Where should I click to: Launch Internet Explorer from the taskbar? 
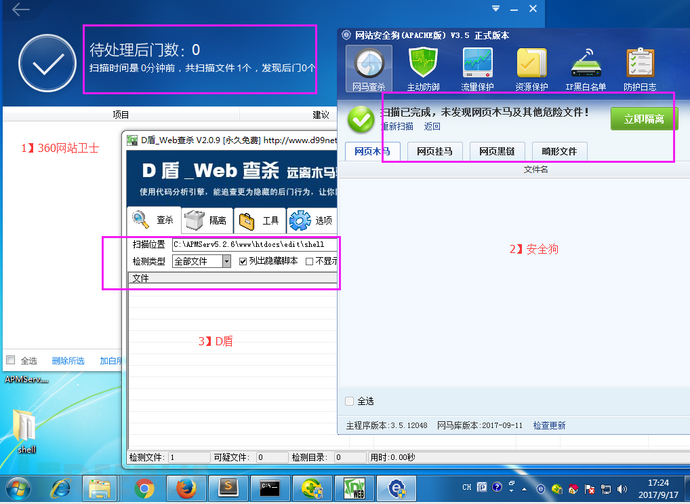tap(60, 489)
